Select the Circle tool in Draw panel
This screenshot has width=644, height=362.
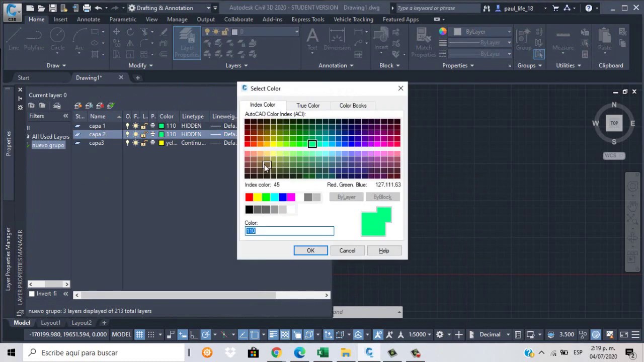pyautogui.click(x=57, y=39)
